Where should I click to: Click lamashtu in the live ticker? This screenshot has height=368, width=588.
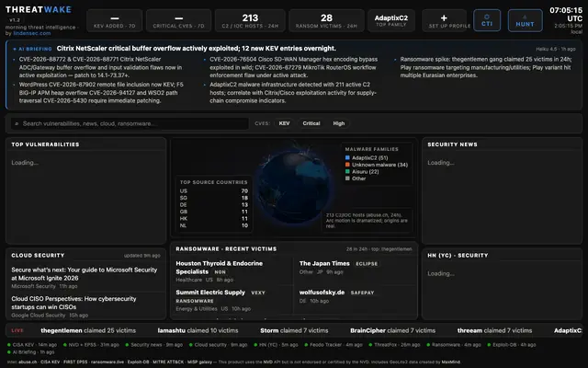(172, 330)
